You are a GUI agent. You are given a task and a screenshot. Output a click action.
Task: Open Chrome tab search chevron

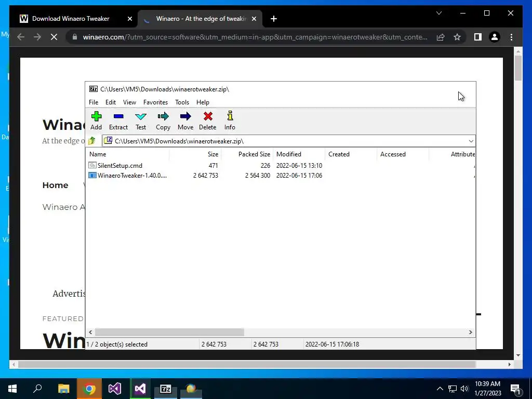coord(438,13)
